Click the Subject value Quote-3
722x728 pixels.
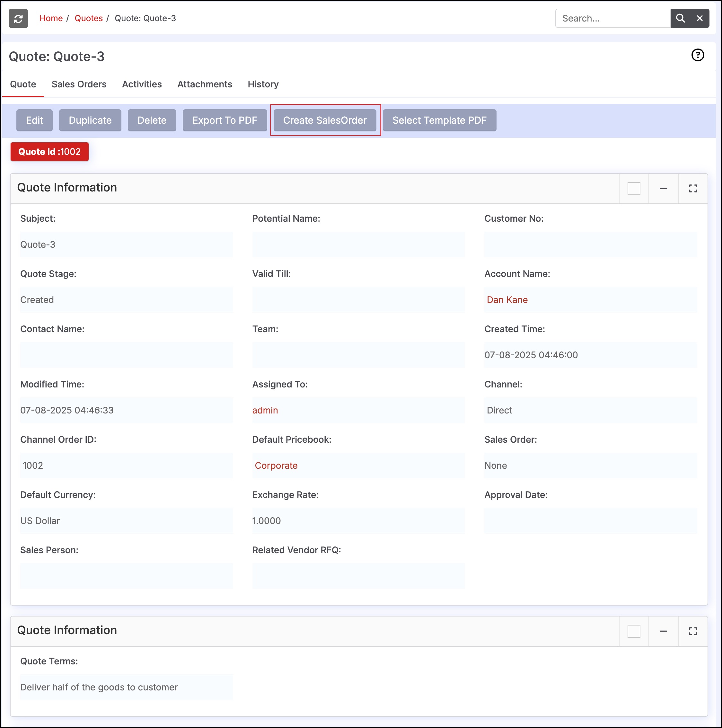click(x=38, y=244)
